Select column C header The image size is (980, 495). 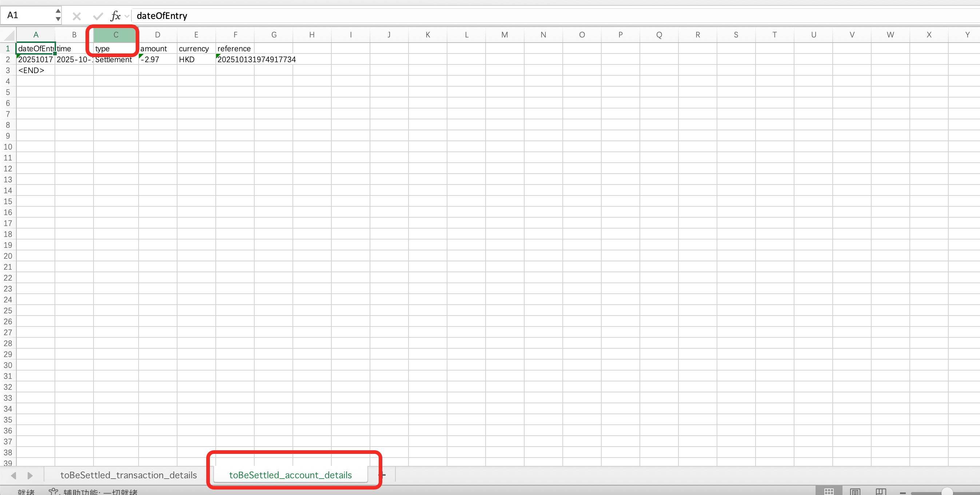pos(116,35)
